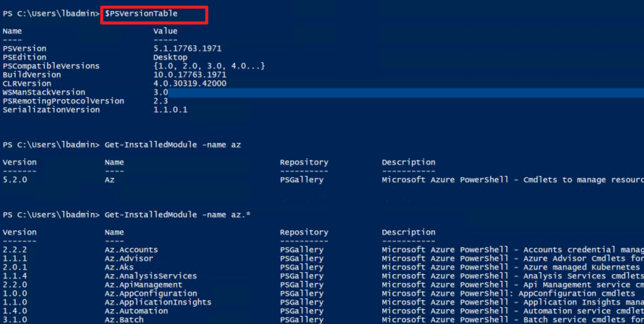Click the Az module version 5.2.0

pos(15,180)
